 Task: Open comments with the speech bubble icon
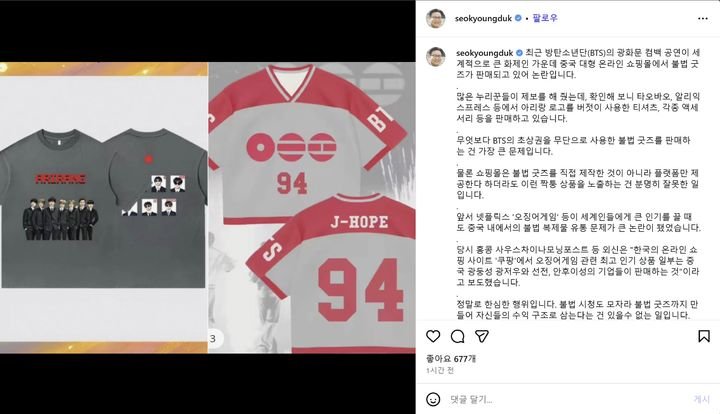click(x=457, y=336)
